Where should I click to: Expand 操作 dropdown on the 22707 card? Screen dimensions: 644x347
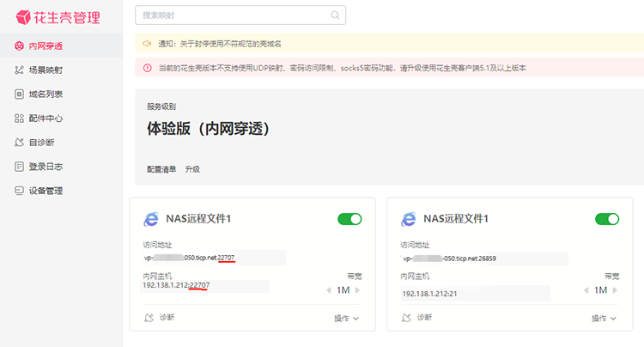point(346,319)
